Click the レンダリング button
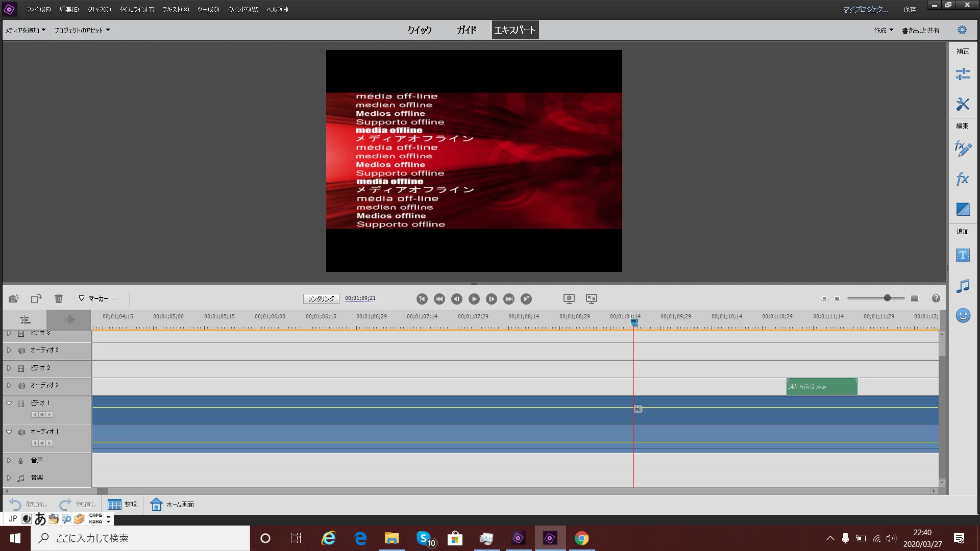 tap(321, 299)
